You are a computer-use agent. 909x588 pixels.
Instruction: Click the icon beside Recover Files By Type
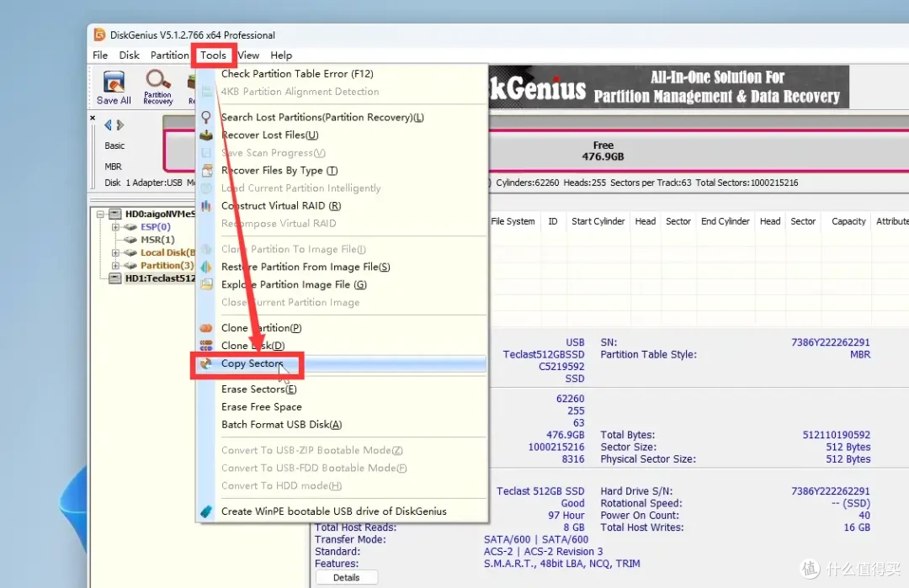tap(206, 170)
